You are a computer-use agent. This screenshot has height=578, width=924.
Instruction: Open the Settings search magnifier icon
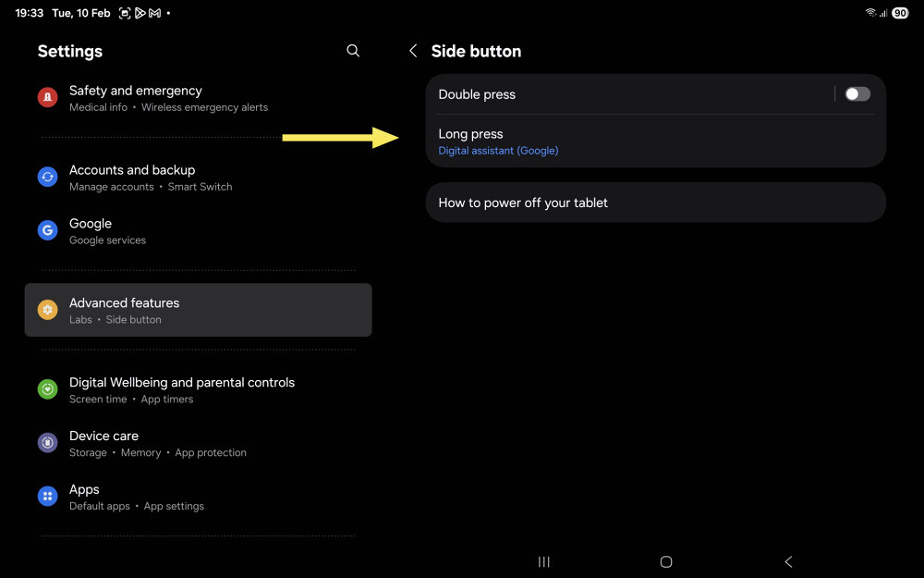pos(353,51)
